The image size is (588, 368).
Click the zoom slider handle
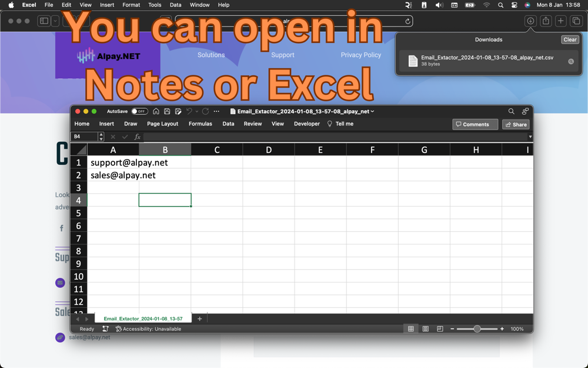(x=477, y=329)
